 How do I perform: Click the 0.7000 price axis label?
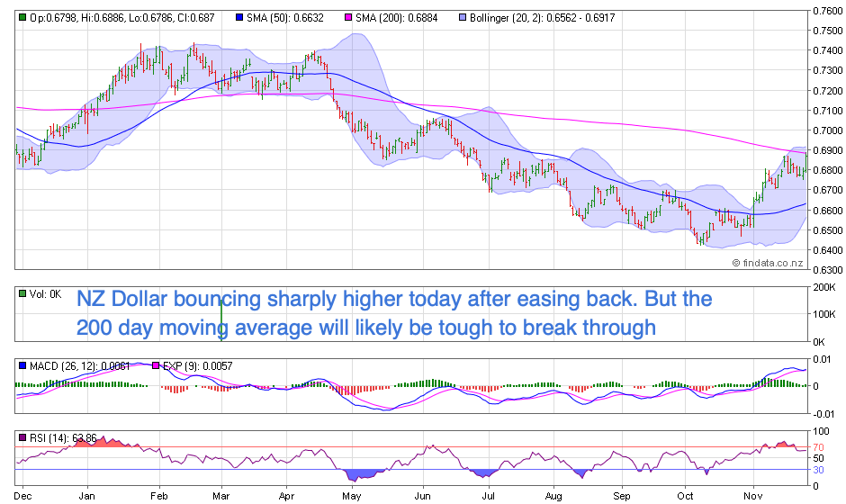(x=828, y=130)
